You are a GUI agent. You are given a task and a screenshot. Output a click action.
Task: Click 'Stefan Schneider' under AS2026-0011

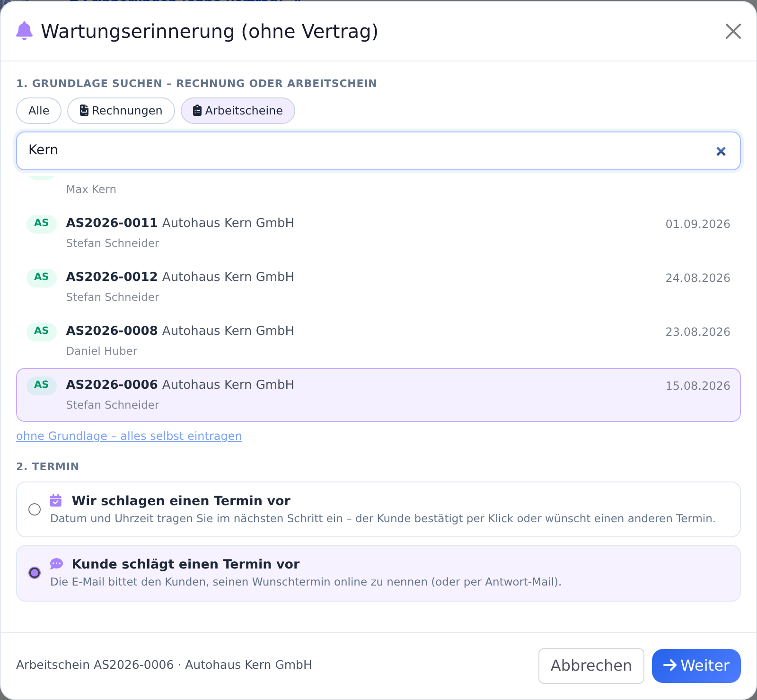tap(113, 243)
